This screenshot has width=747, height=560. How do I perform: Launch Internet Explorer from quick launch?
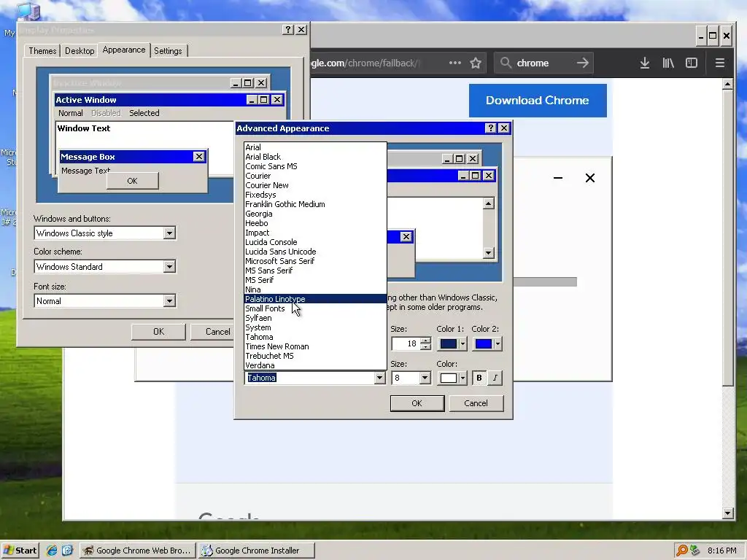pyautogui.click(x=52, y=551)
